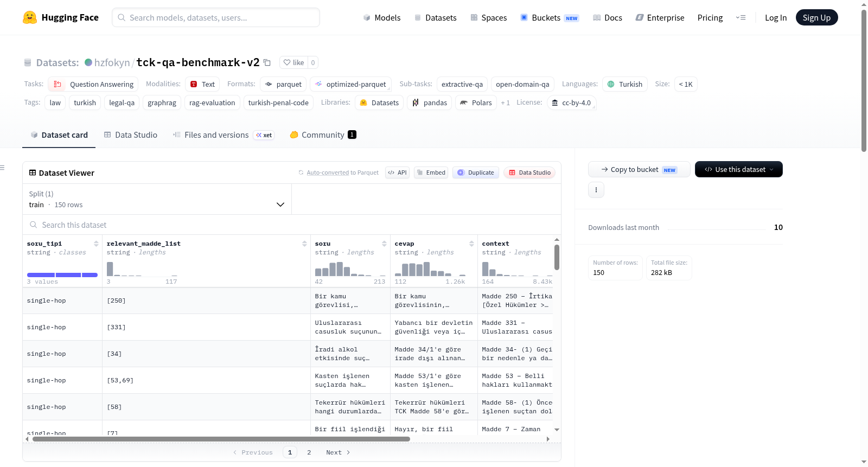
Task: Click the Turkish language tag
Action: [x=624, y=84]
